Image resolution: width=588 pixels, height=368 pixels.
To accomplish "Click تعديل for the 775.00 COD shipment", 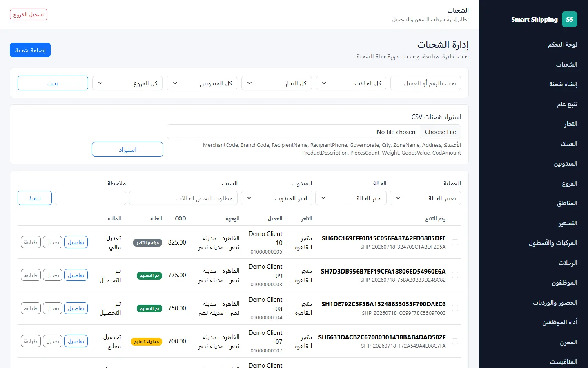I will 53,275.
